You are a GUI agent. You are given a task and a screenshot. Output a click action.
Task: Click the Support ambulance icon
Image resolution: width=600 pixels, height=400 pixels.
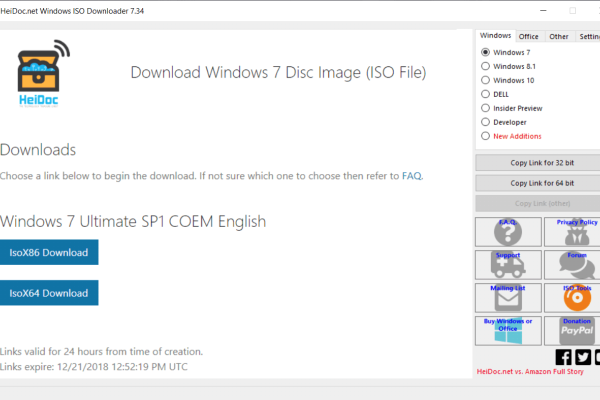point(508,265)
